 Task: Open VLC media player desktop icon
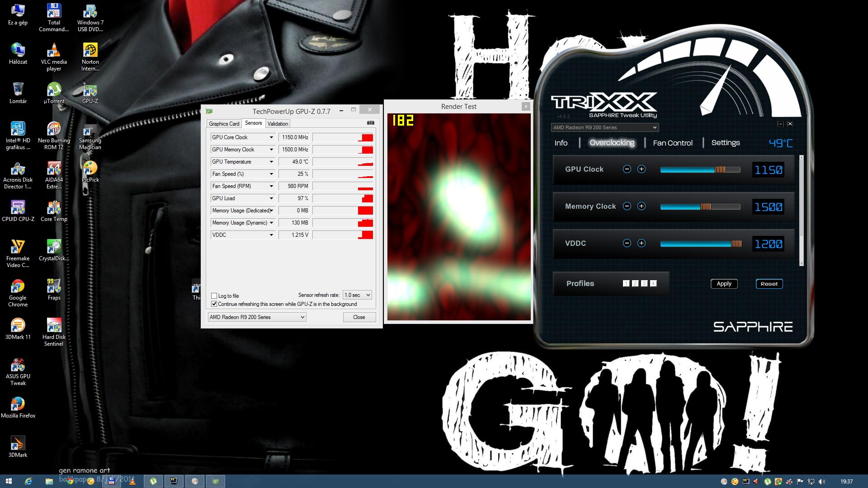(54, 57)
